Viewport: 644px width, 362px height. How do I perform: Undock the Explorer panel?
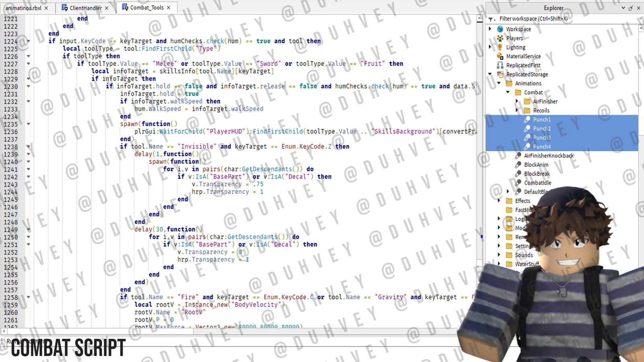(x=631, y=8)
